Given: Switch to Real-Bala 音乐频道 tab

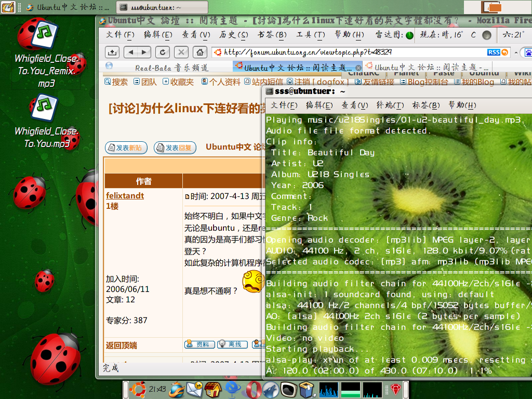Looking at the screenshot, I should [x=168, y=68].
